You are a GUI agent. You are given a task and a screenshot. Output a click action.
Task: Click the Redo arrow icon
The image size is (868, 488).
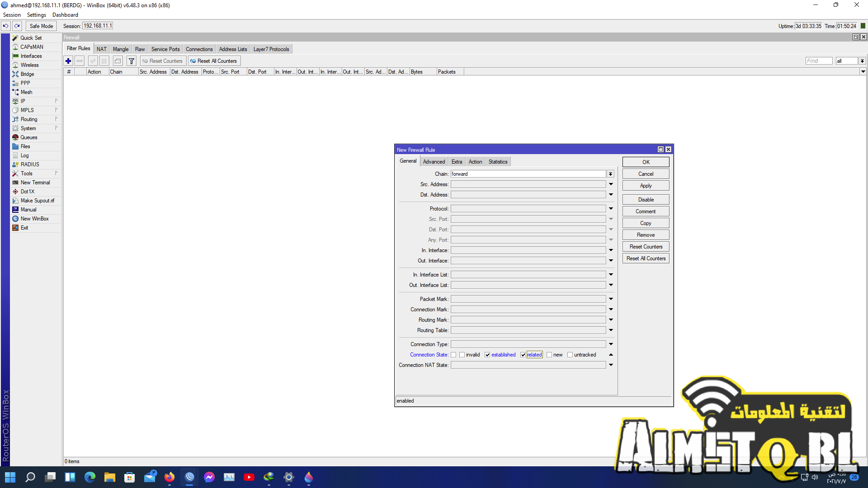coord(17,26)
